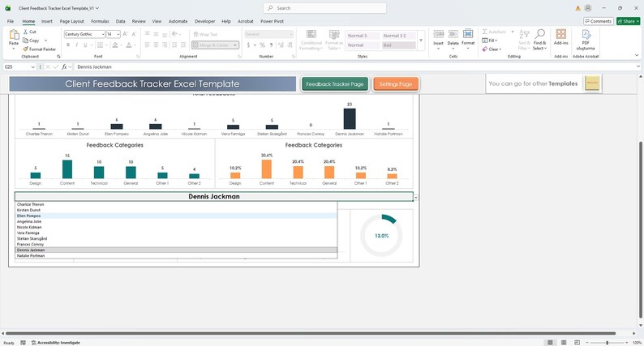Toggle Wrap Text
Image resolution: width=644 pixels, height=346 pixels.
pyautogui.click(x=205, y=35)
